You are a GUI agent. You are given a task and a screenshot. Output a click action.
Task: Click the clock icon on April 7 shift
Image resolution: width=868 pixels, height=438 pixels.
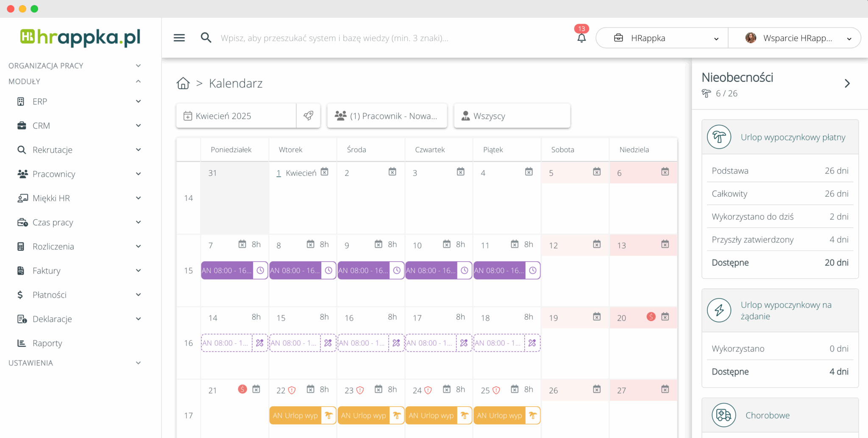point(261,271)
